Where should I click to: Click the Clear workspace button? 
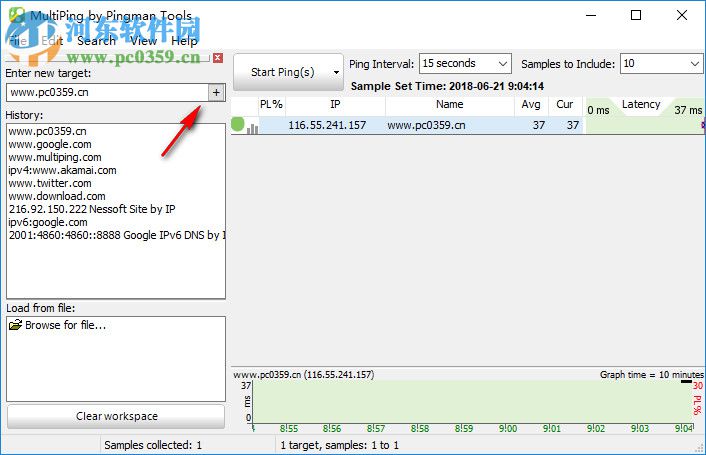(116, 416)
